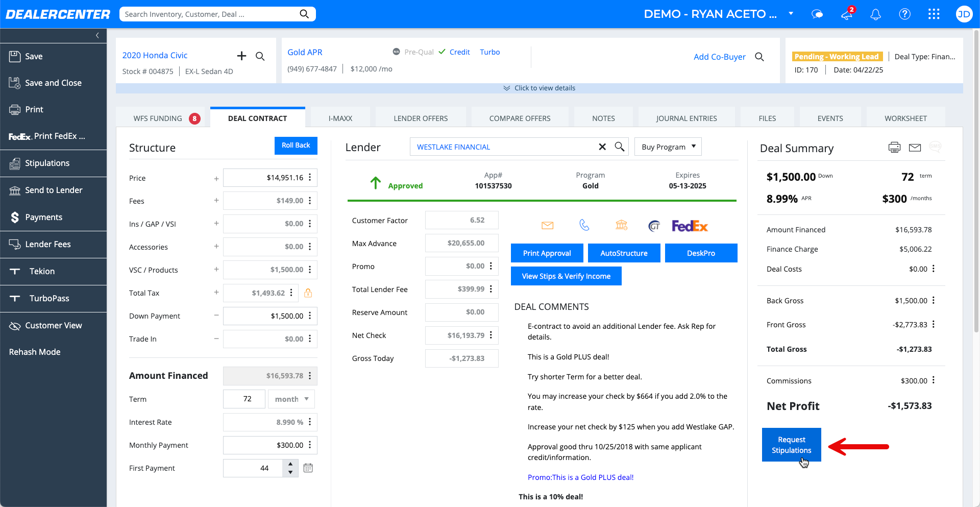The image size is (980, 507).
Task: Open the First Payment calendar icon
Action: [x=308, y=468]
